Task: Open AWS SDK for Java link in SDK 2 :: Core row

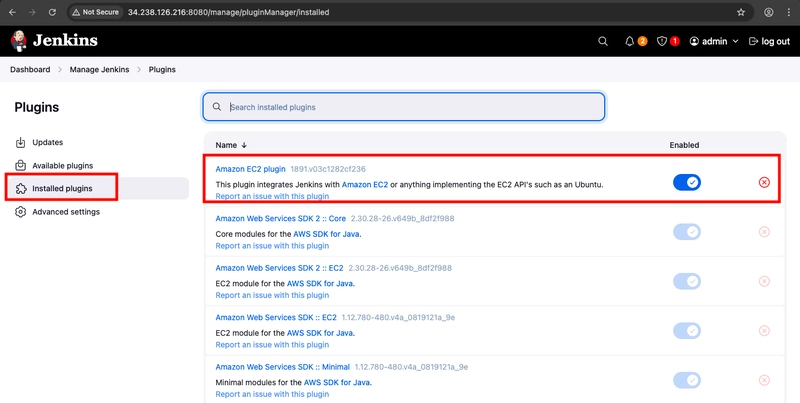Action: [x=327, y=234]
